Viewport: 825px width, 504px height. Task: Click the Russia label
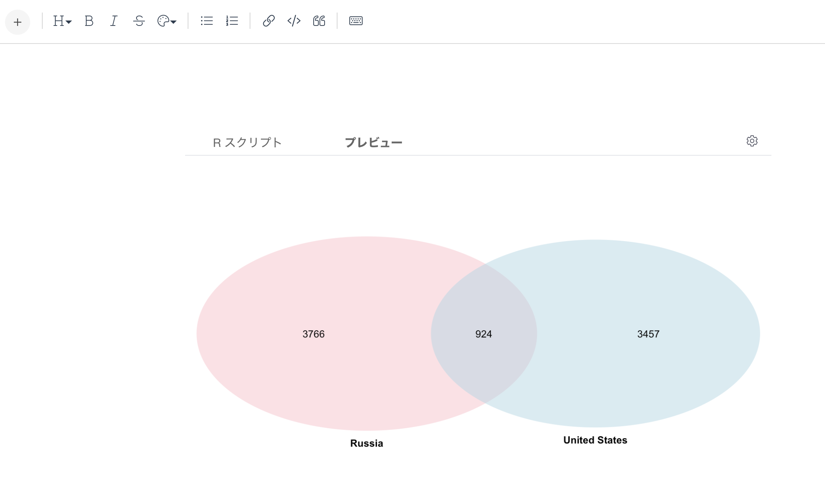click(x=366, y=443)
